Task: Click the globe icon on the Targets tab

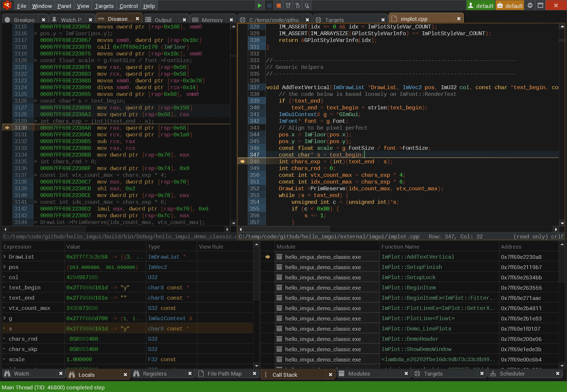Action: point(318,20)
